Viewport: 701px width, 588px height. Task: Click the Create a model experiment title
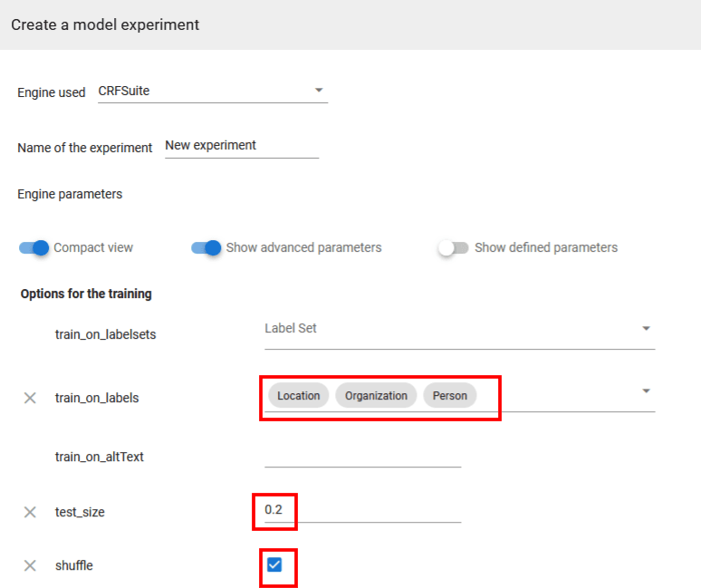pyautogui.click(x=105, y=24)
